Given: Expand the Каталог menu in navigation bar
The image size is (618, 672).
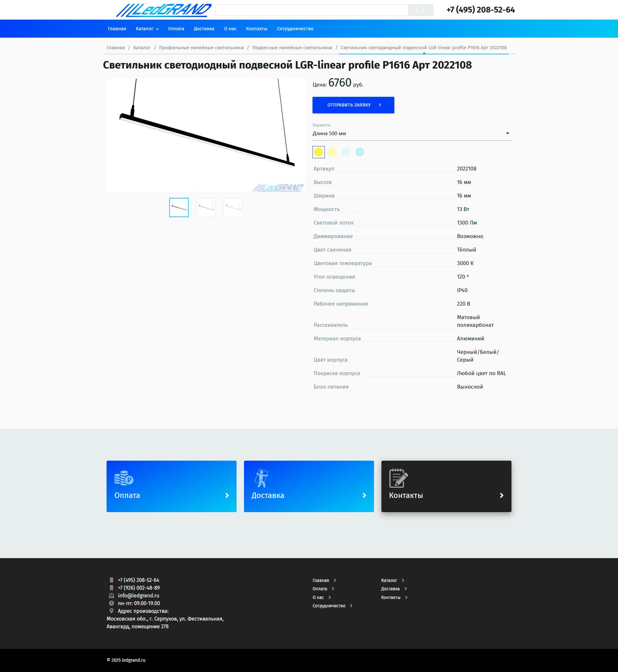Looking at the screenshot, I should click(147, 29).
